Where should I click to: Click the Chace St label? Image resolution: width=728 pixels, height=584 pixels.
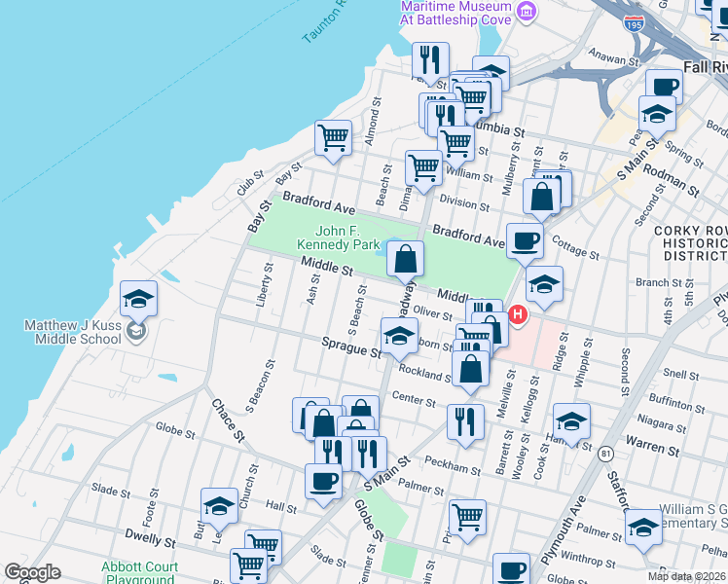point(228,420)
